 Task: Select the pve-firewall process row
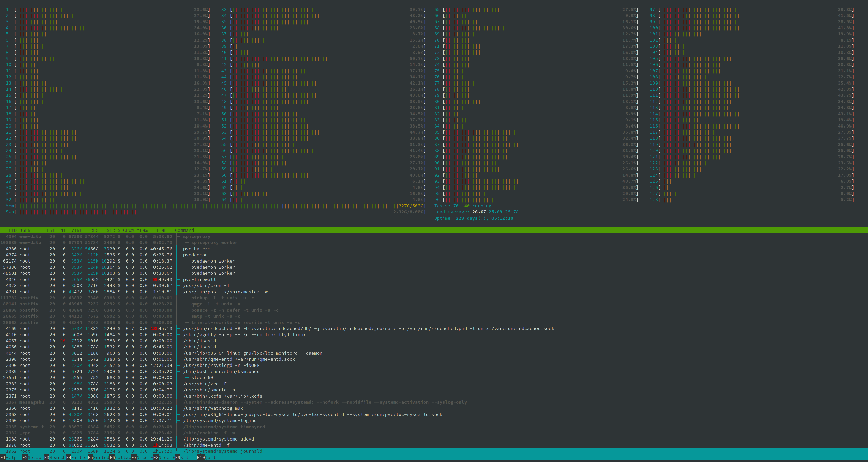(x=199, y=280)
